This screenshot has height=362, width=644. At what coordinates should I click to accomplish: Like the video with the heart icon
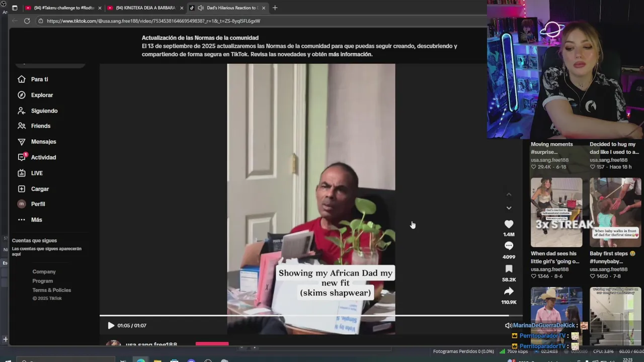509,224
